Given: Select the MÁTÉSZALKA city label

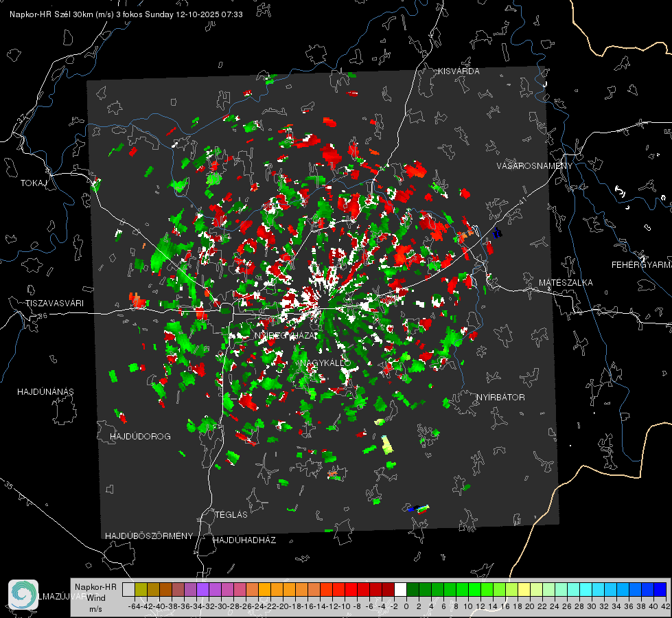Looking at the screenshot, I should (566, 282).
